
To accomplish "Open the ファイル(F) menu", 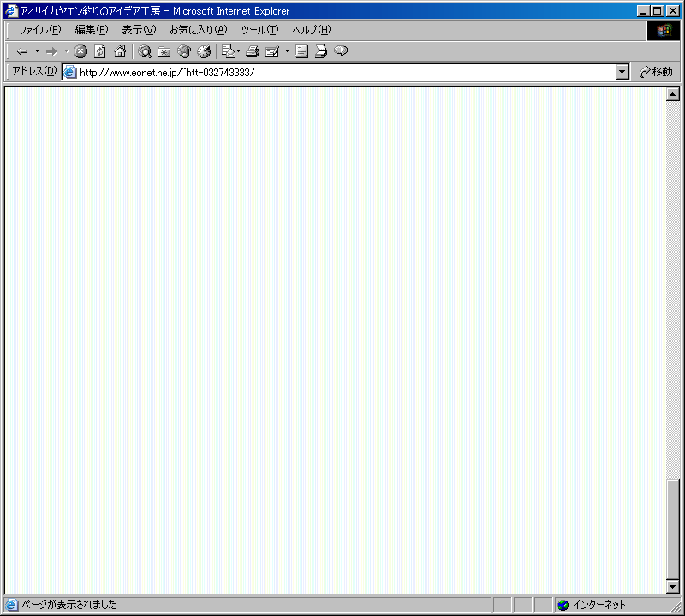I will pyautogui.click(x=39, y=30).
